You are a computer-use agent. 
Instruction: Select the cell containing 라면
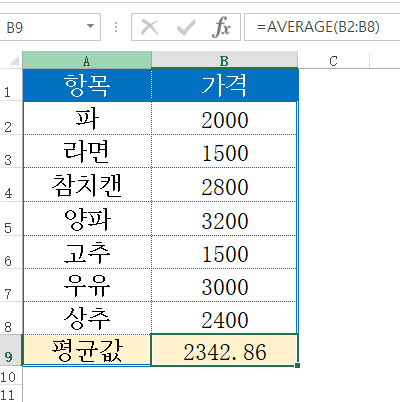tap(87, 151)
